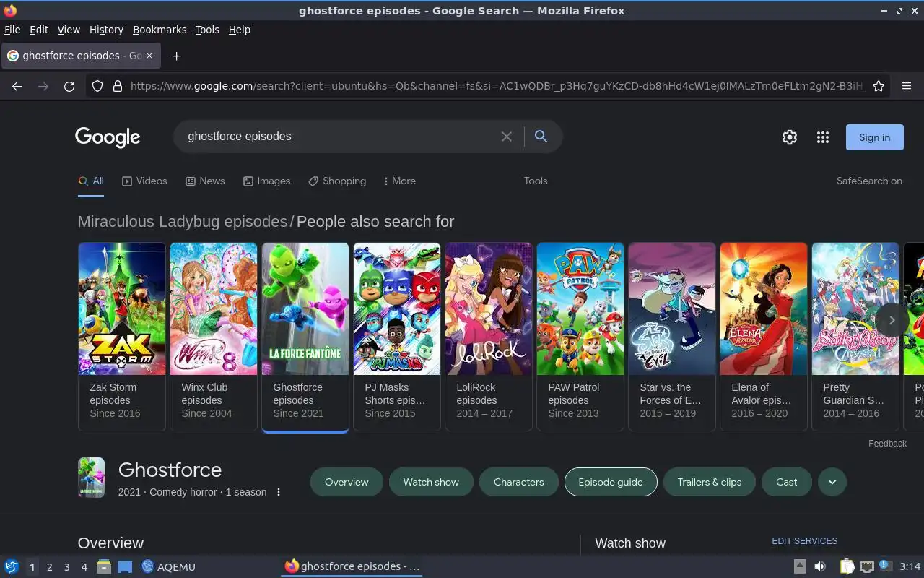Image resolution: width=924 pixels, height=578 pixels.
Task: Open the Ghostforce three-dot options
Action: pos(279,492)
